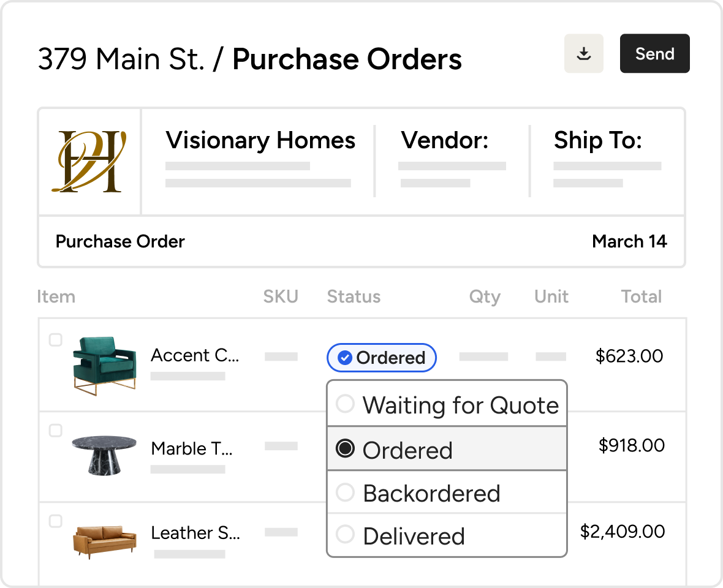
Task: Go to 379 Main St. breadcrumb
Action: (x=121, y=59)
